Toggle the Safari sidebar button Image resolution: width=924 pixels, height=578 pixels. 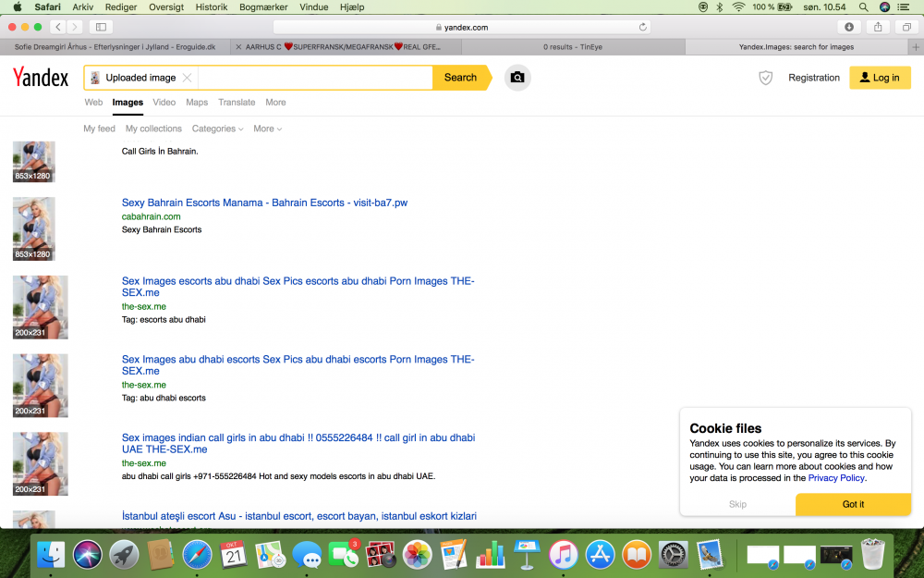(x=101, y=27)
